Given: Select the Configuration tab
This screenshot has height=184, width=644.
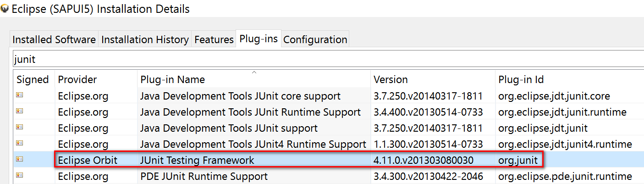Looking at the screenshot, I should [315, 39].
